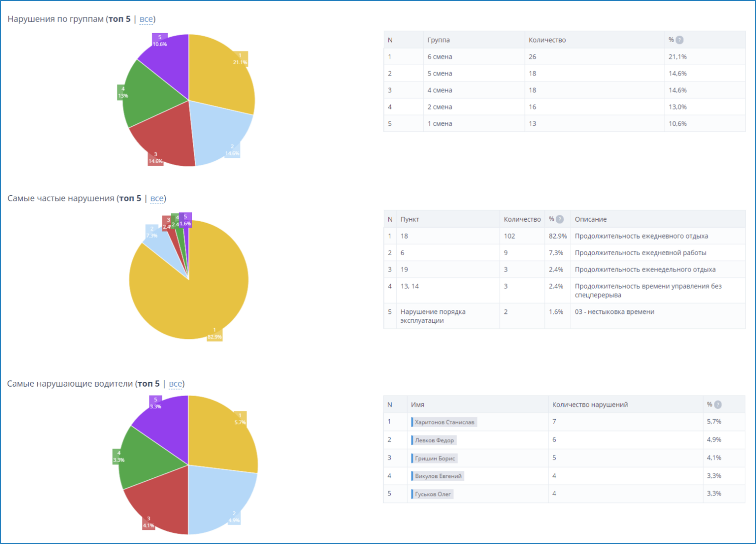The image size is (756, 544).
Task: Show all violating drivers via 'все' link
Action: pyautogui.click(x=175, y=384)
